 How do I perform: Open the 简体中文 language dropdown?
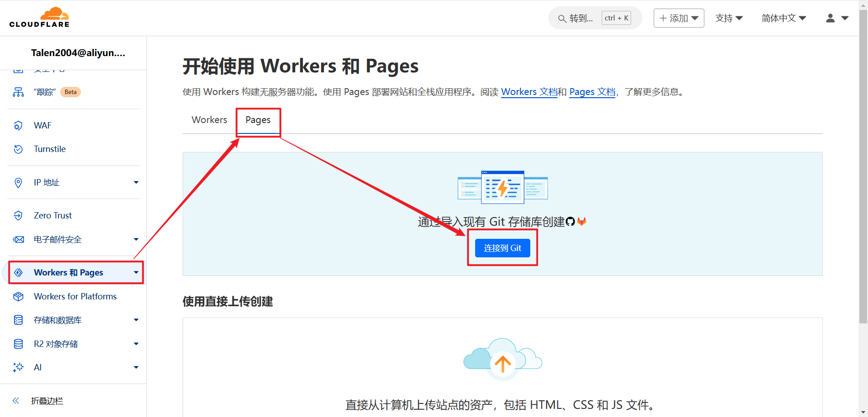click(783, 18)
